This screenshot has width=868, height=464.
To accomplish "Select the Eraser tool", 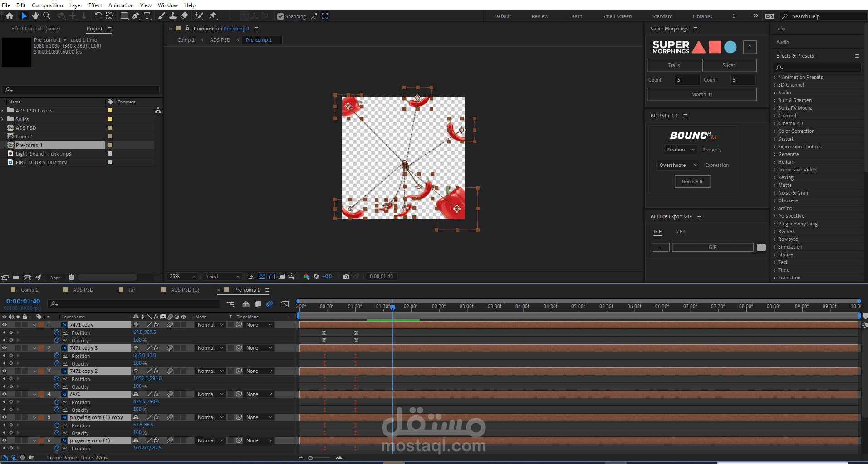I will pyautogui.click(x=184, y=16).
